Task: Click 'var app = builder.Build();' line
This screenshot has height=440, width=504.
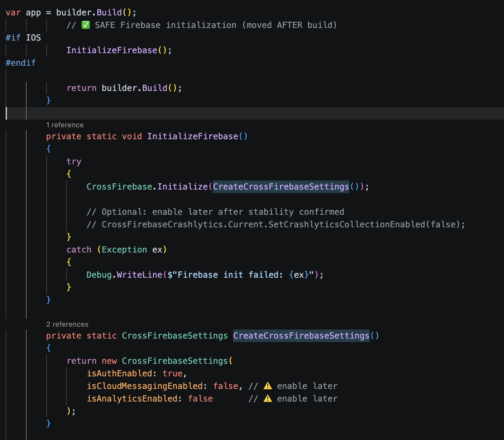Action: pyautogui.click(x=71, y=13)
